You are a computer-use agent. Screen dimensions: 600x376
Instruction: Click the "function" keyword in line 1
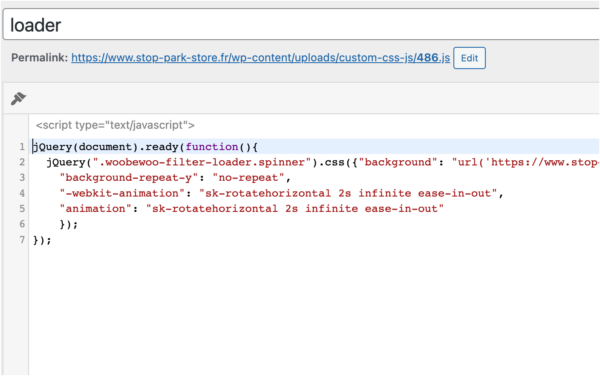[212, 147]
